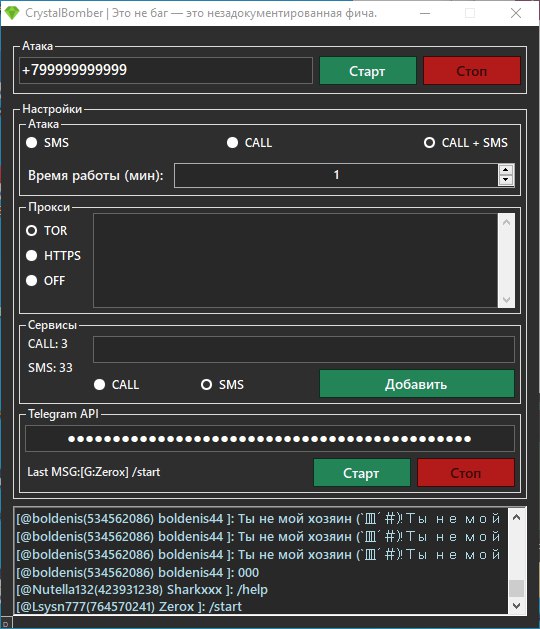This screenshot has height=629, width=540.
Task: Minimize the CrystalBomber window
Action: tap(425, 13)
